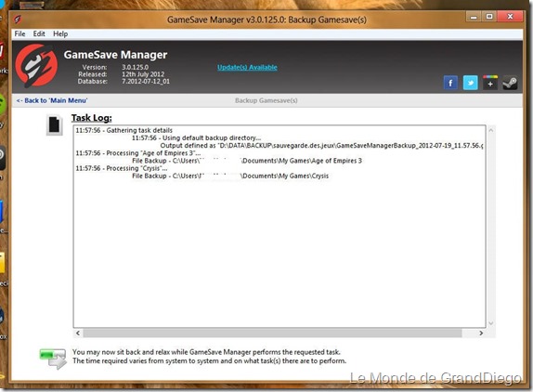Click the title bar app icon
The height and width of the screenshot is (392, 533).
(x=18, y=19)
